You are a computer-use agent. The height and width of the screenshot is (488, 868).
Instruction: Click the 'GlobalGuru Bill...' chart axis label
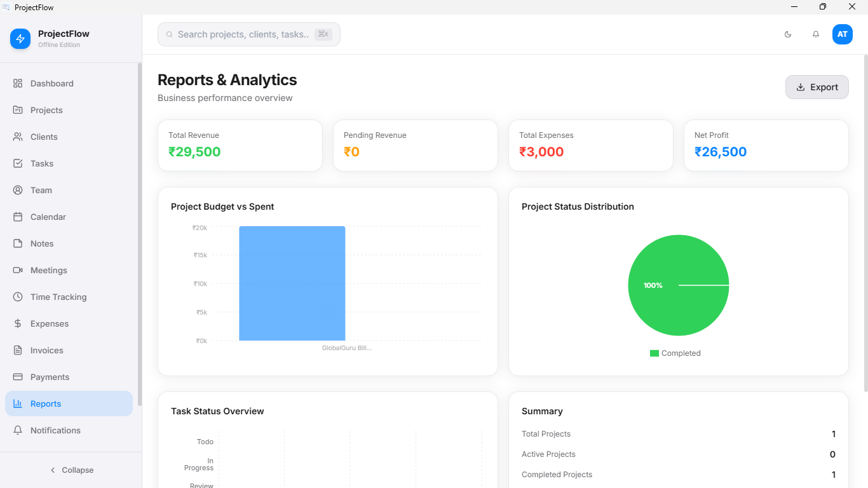pyautogui.click(x=346, y=348)
